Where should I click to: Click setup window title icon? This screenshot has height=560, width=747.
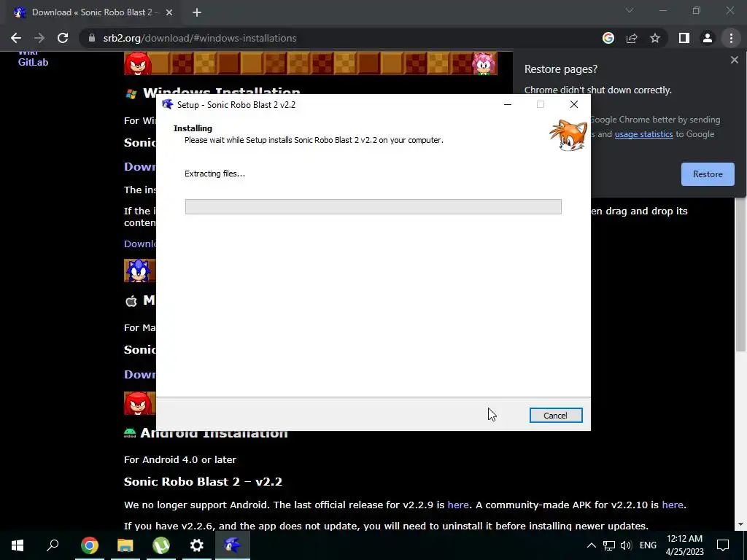click(x=168, y=105)
